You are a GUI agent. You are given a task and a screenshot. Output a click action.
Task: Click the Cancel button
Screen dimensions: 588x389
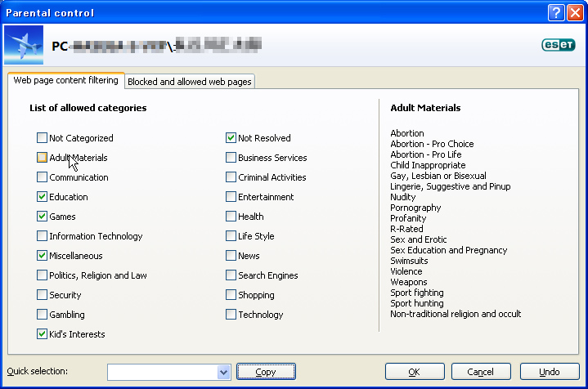(481, 372)
